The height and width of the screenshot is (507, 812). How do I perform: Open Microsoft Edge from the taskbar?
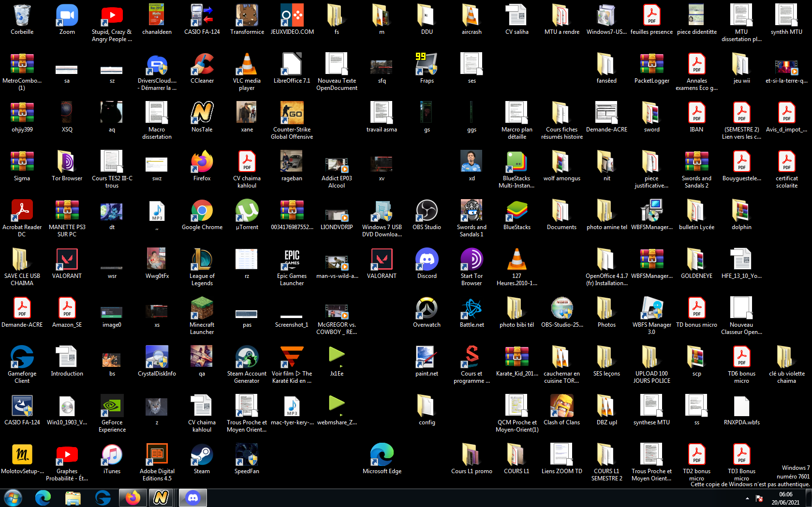(43, 498)
